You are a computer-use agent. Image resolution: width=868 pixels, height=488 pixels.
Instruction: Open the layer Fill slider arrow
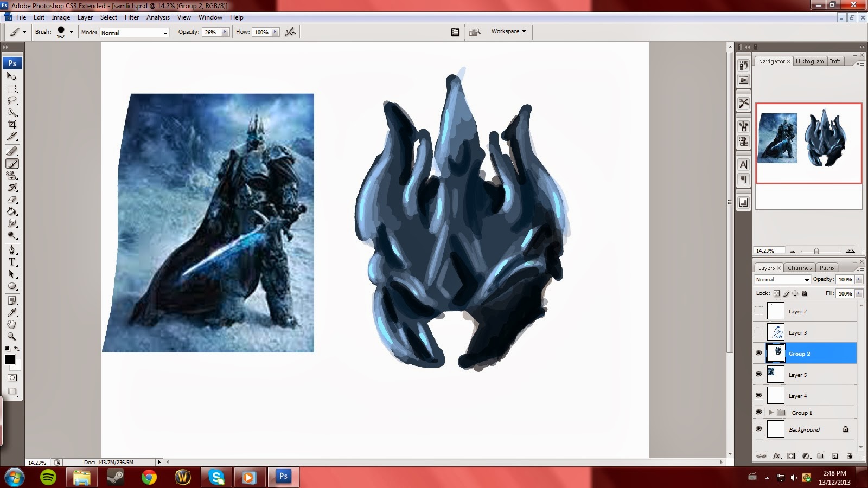858,293
